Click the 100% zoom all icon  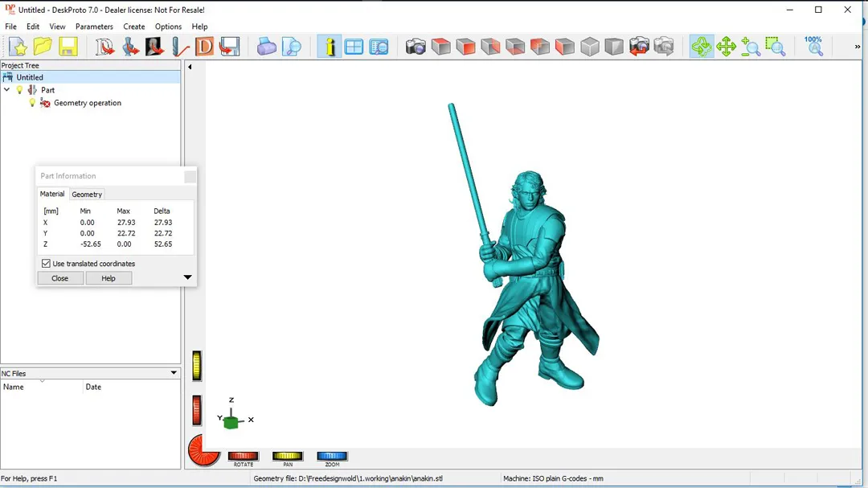[x=813, y=47]
